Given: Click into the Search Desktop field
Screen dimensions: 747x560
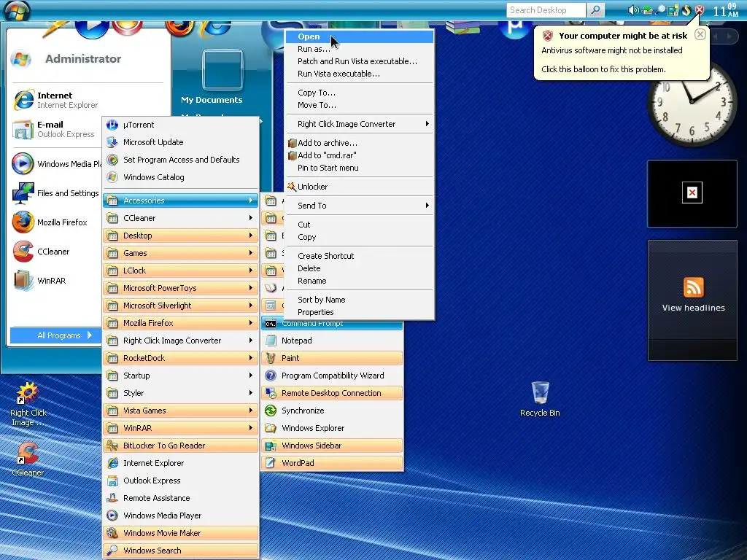Looking at the screenshot, I should tap(546, 10).
